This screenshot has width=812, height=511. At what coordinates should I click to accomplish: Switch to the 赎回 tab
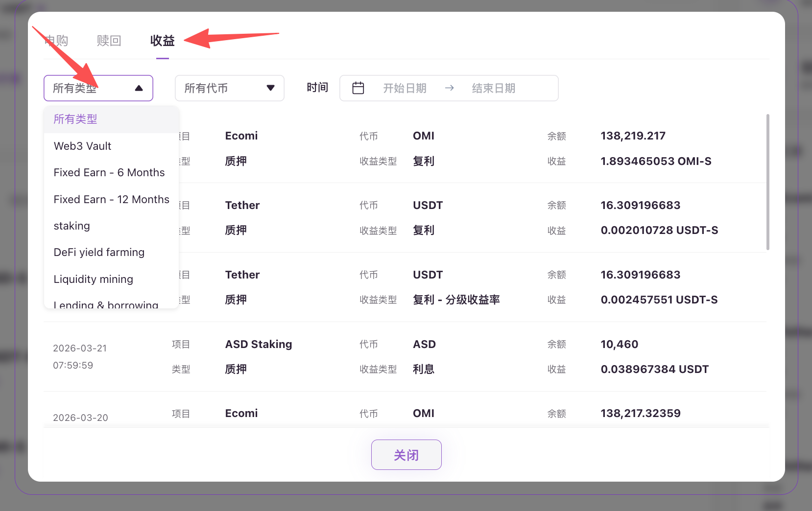point(109,41)
